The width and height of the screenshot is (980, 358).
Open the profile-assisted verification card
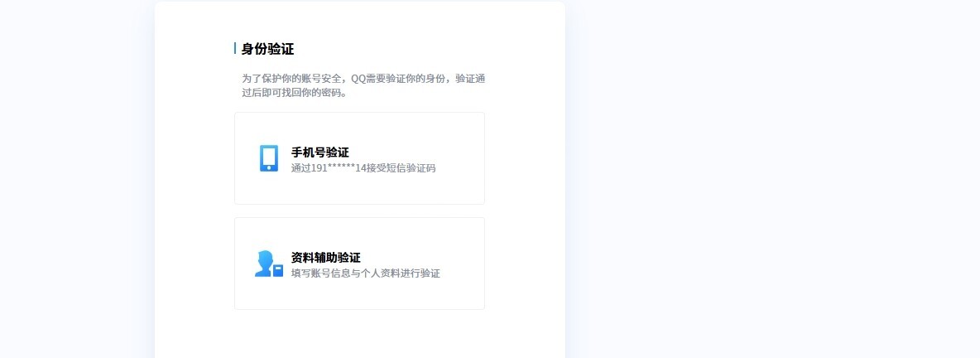click(x=359, y=264)
